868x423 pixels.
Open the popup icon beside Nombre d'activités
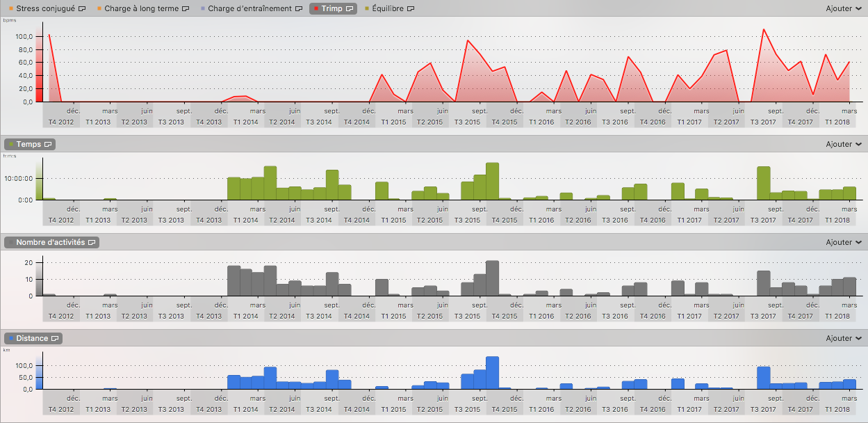pyautogui.click(x=92, y=242)
